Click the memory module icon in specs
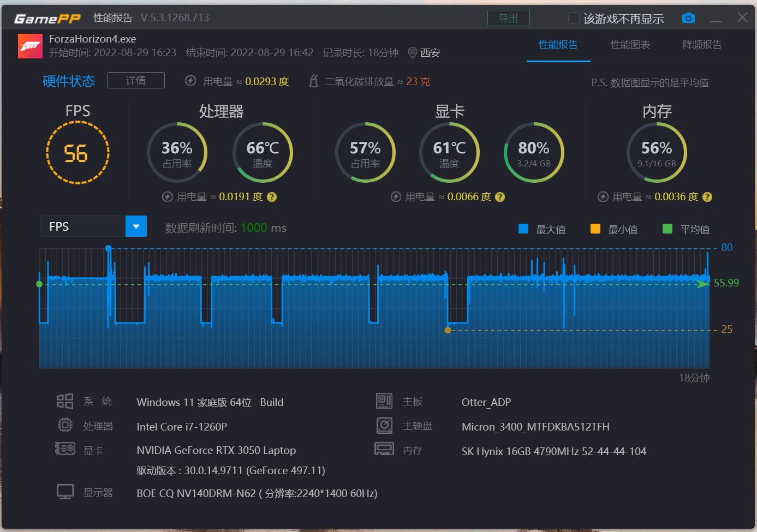Image resolution: width=757 pixels, height=532 pixels. pos(384,449)
